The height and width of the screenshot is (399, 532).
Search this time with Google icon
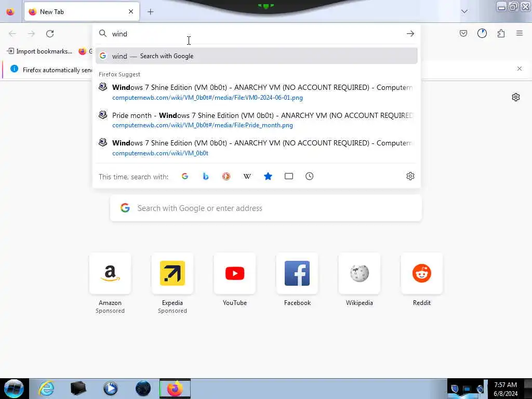point(184,176)
